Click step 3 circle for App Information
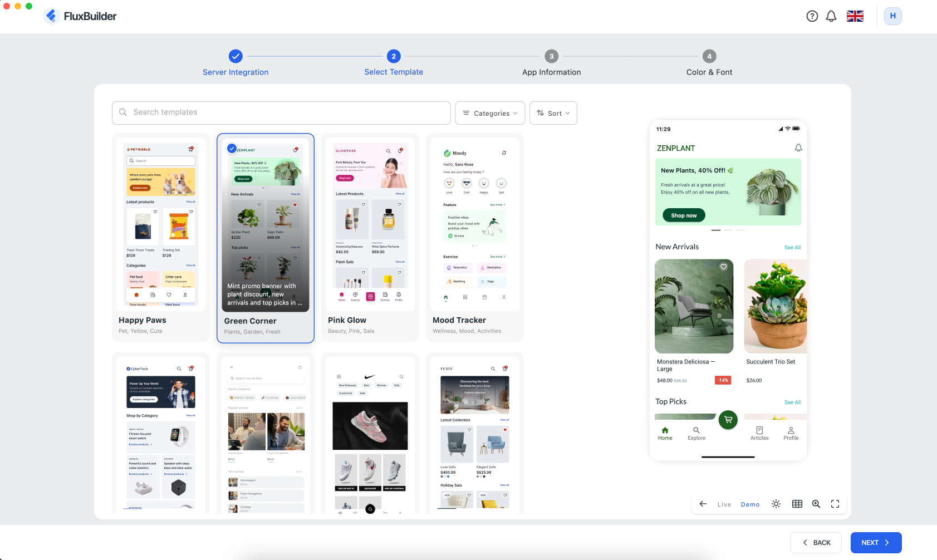The width and height of the screenshot is (937, 560). [552, 56]
